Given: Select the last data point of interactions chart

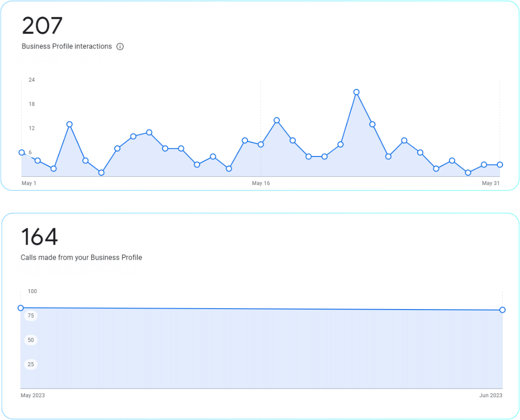Looking at the screenshot, I should (x=500, y=165).
